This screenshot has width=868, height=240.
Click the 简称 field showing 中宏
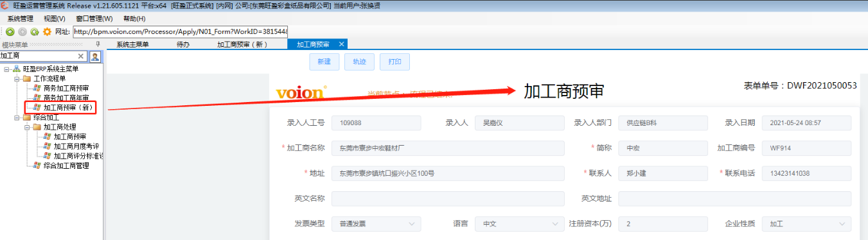tap(662, 148)
